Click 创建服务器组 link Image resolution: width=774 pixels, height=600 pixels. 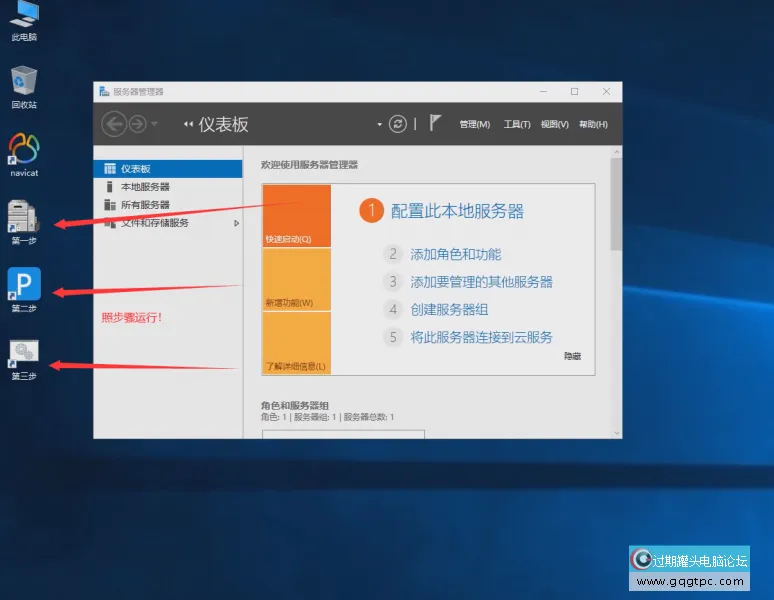click(x=449, y=309)
